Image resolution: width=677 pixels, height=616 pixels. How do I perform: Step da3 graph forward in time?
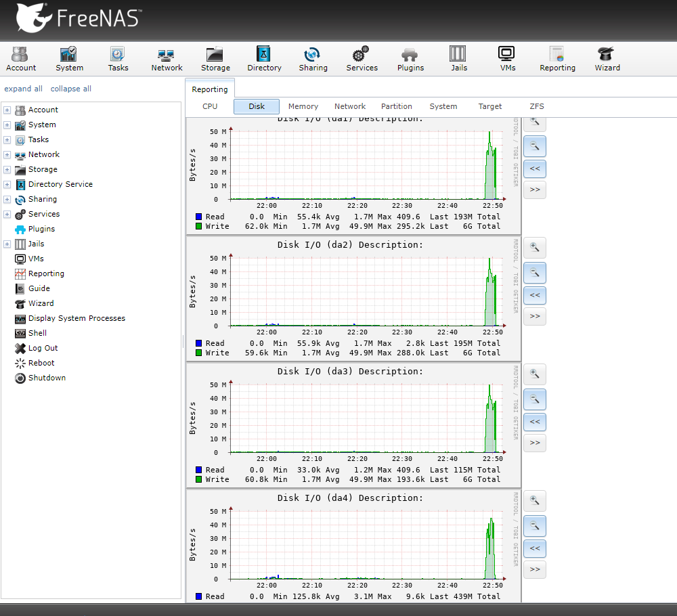535,443
